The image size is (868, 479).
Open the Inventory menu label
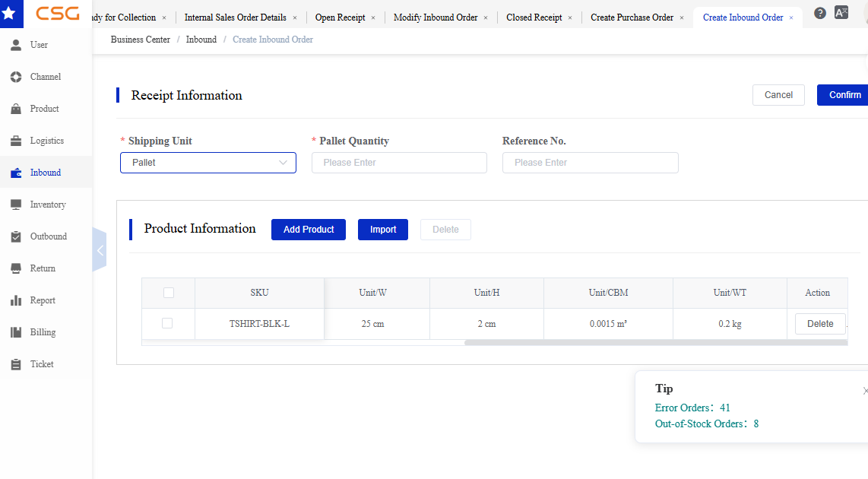point(48,205)
